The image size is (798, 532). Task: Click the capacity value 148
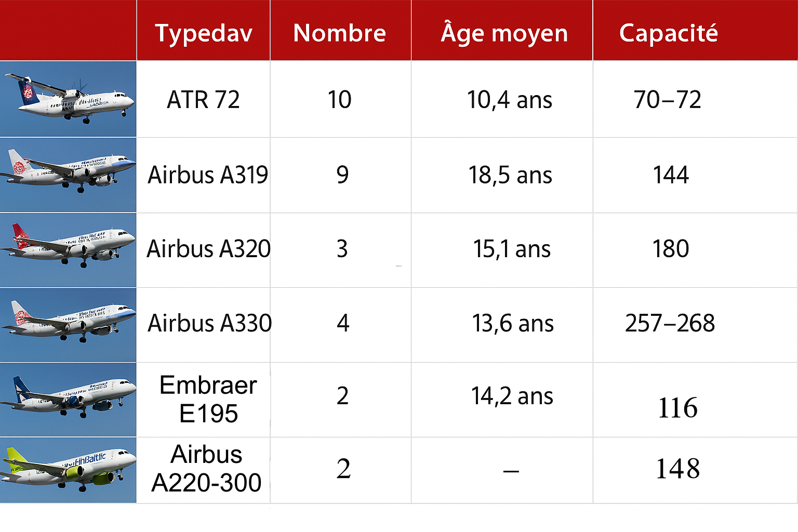(x=677, y=469)
